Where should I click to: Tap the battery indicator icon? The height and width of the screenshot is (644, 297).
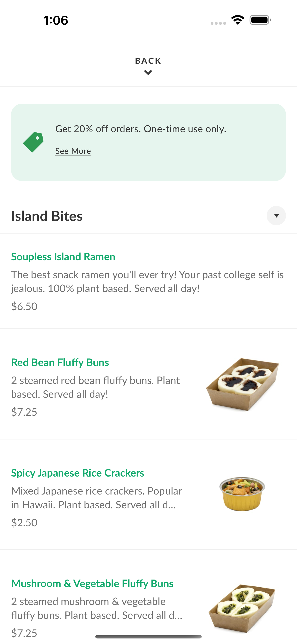pos(260,20)
